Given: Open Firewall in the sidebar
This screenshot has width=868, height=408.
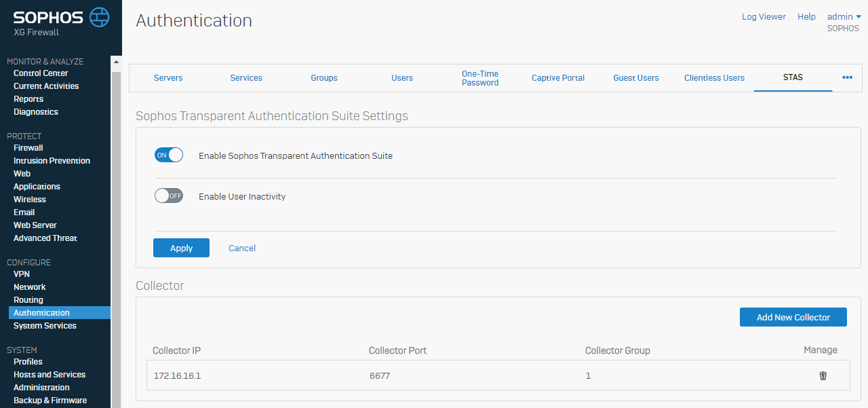Looking at the screenshot, I should [28, 148].
